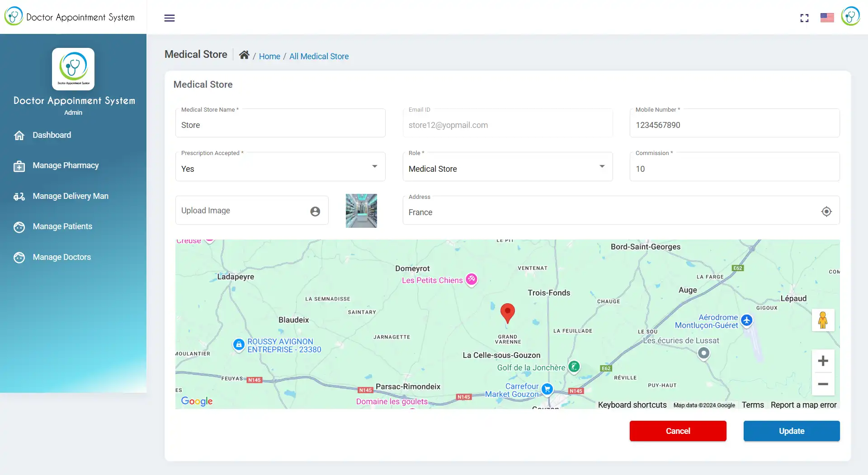This screenshot has width=868, height=475.
Task: Zoom in on the map
Action: 823,361
